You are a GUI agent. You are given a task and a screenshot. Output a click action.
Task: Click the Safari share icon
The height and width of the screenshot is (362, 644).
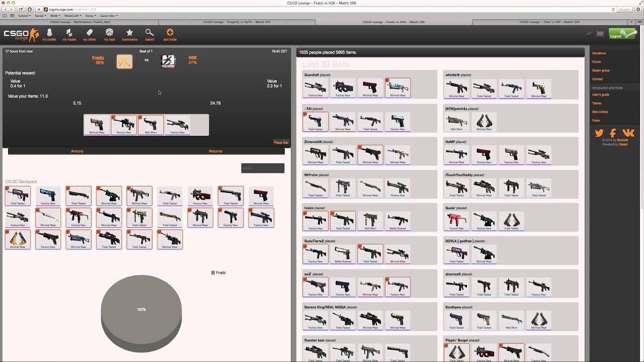21,10
